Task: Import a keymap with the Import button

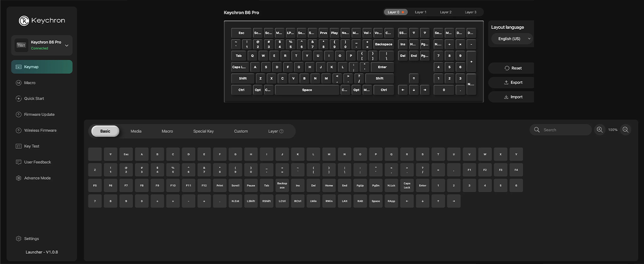Action: click(511, 97)
